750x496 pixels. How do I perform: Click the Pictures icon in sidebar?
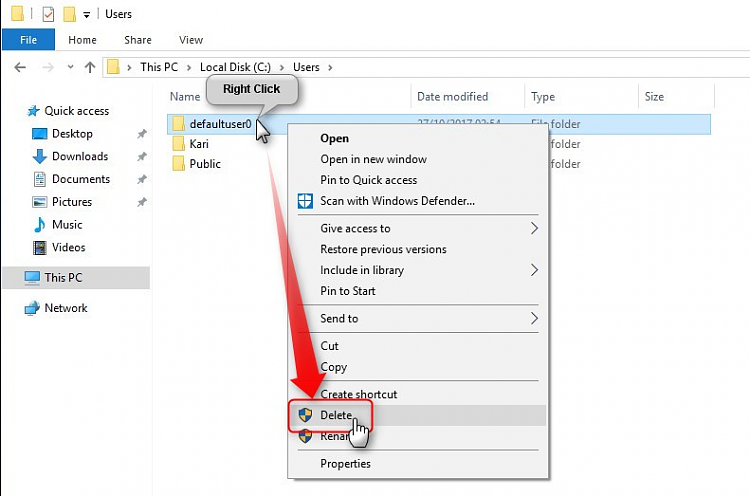39,202
